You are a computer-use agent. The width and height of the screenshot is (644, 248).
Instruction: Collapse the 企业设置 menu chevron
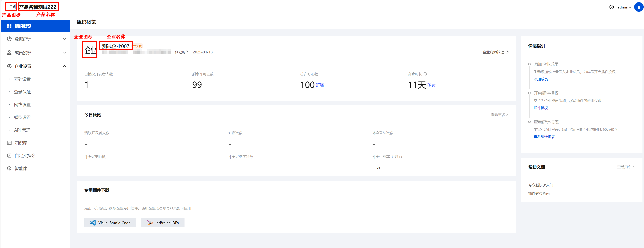coord(65,66)
